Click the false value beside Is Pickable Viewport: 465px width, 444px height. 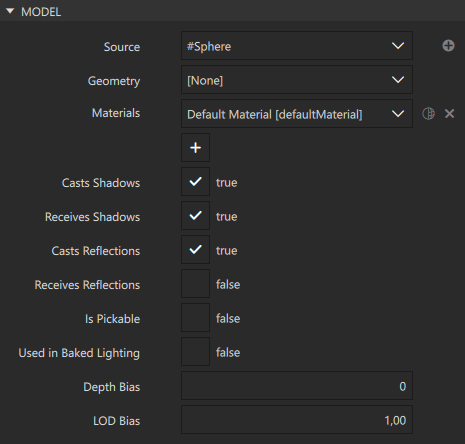tap(228, 318)
